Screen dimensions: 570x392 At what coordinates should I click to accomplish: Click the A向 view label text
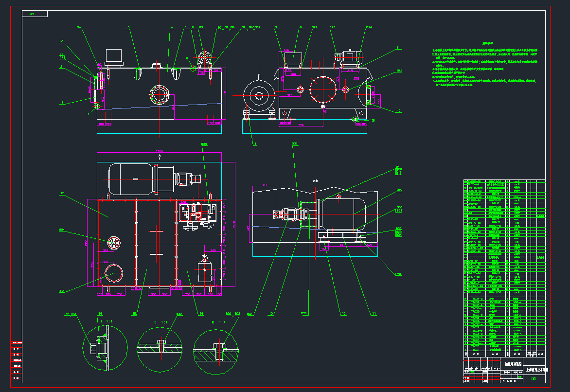coord(315,180)
